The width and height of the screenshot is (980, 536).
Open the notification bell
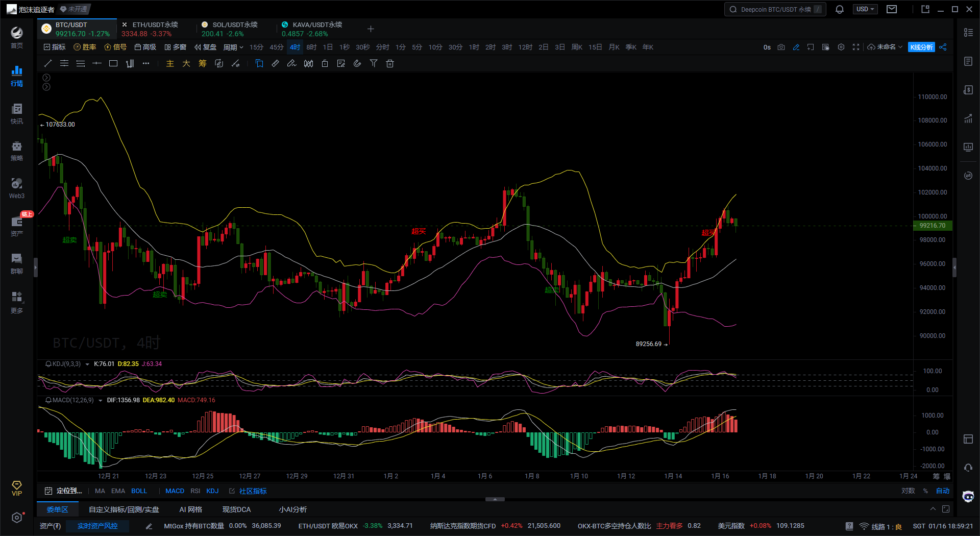point(840,9)
